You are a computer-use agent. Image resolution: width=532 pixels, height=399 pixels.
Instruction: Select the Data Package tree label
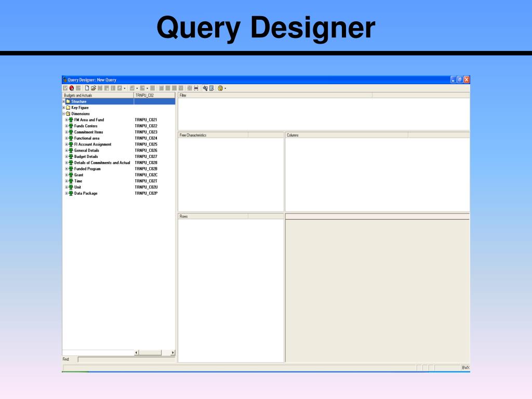86,193
